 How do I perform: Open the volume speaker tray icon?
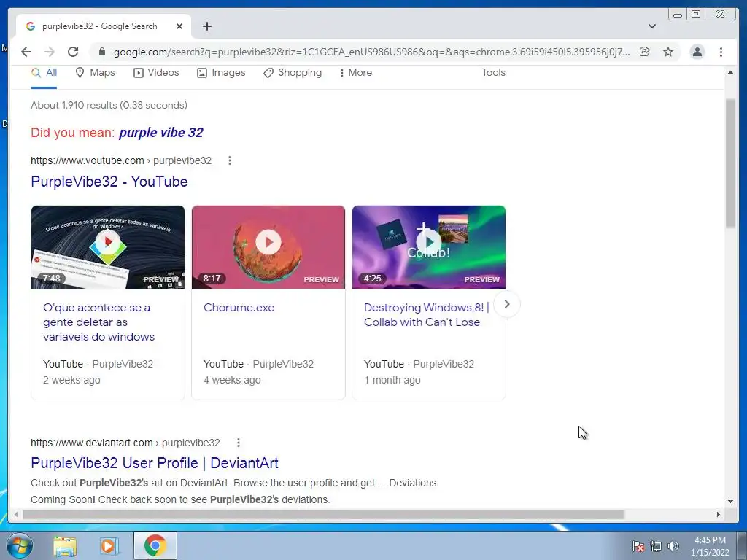(673, 546)
